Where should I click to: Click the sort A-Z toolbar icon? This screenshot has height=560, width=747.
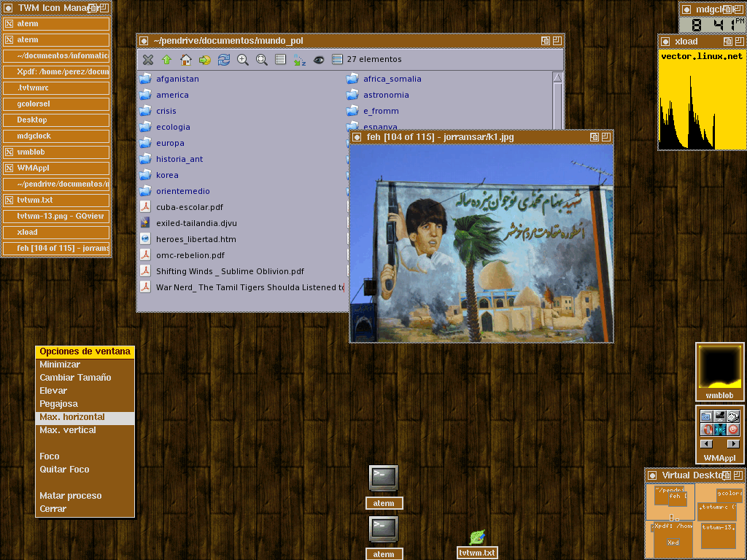[x=300, y=60]
